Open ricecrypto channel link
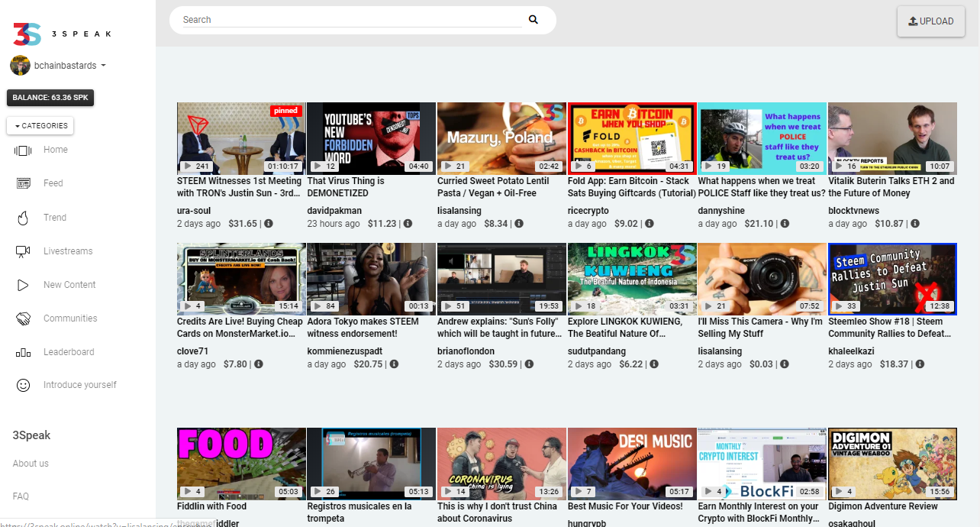The height and width of the screenshot is (527, 980). tap(588, 210)
